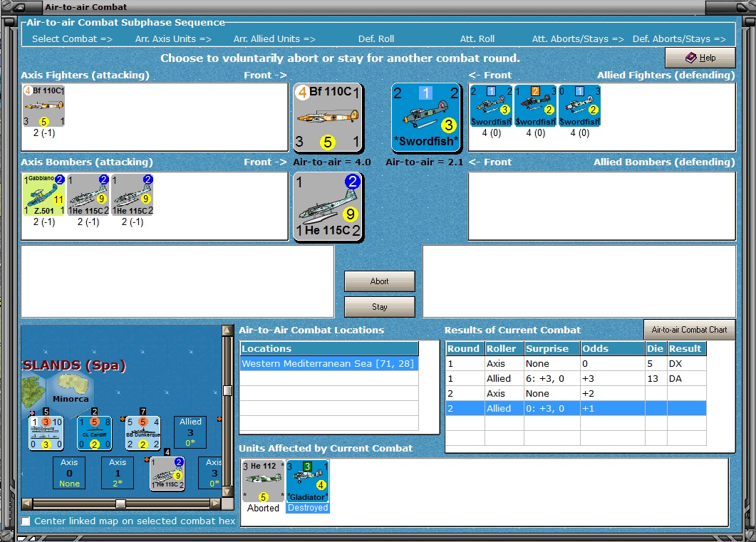Click the Locations column header
The width and height of the screenshot is (756, 542).
click(x=329, y=348)
